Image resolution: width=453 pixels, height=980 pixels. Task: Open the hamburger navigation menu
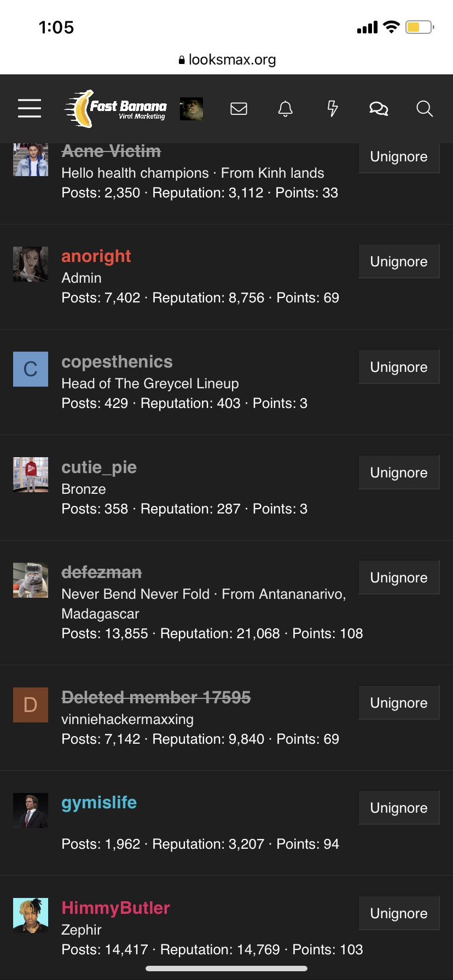pos(30,108)
